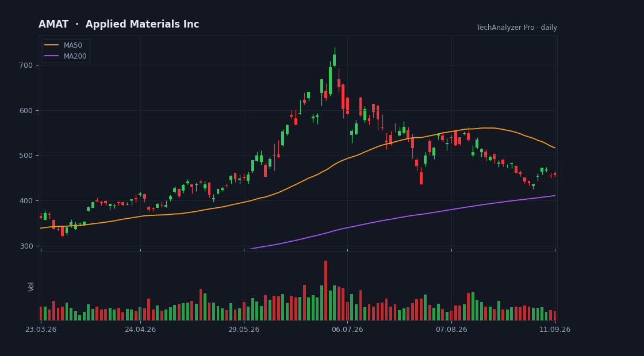Click the chart title AMAT Applied Materials Inc
This screenshot has height=356, width=644.
pos(118,24)
